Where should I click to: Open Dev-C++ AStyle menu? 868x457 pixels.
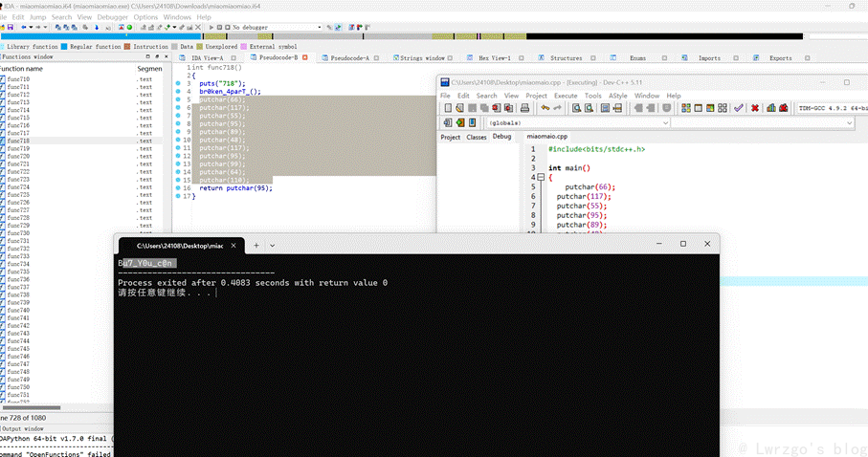click(618, 96)
